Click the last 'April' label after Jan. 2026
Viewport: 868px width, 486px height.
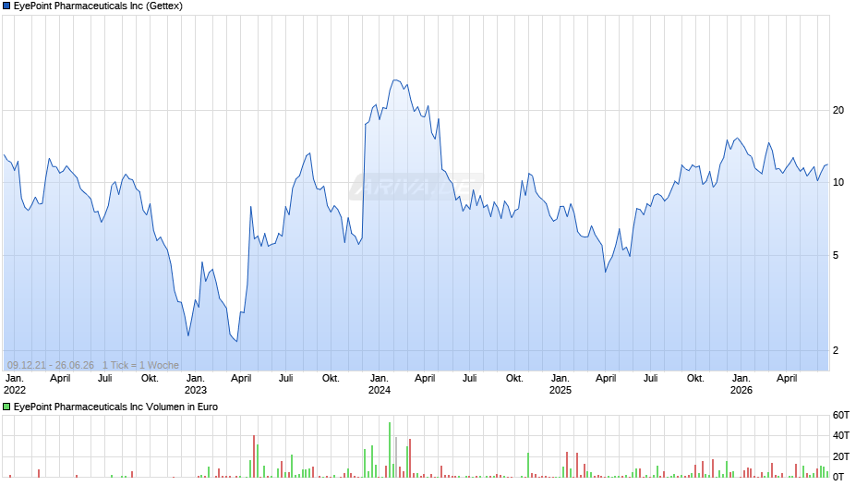(787, 379)
